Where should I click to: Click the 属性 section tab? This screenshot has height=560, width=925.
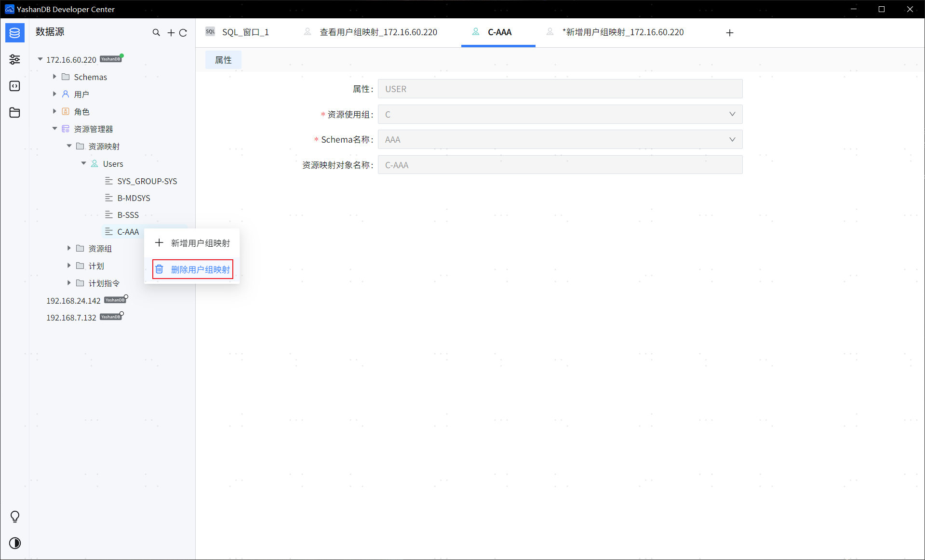[223, 60]
